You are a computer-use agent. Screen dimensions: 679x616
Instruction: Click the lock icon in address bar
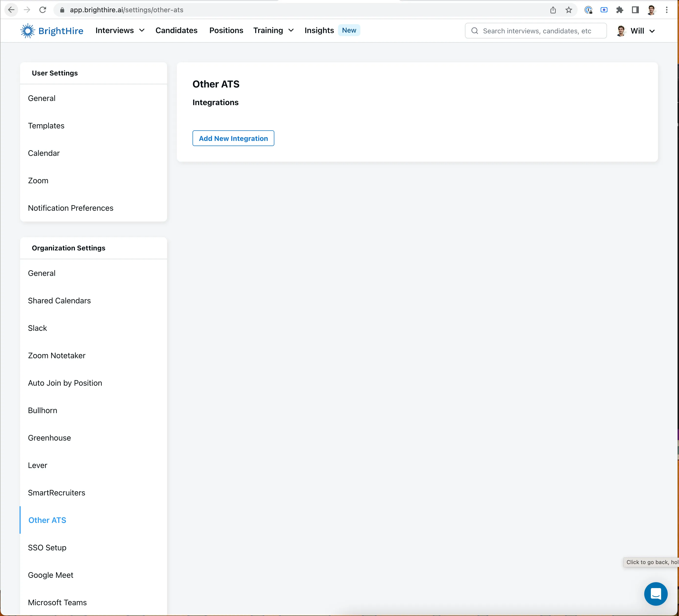click(x=62, y=10)
